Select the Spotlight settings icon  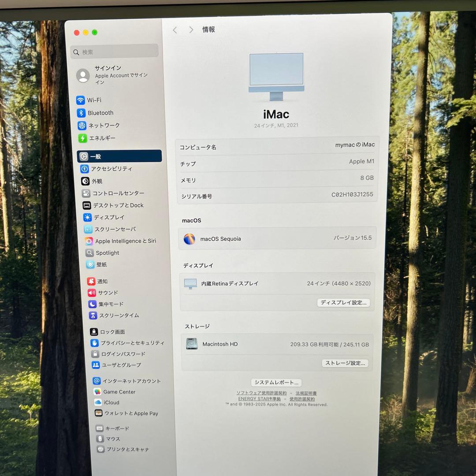click(x=108, y=253)
